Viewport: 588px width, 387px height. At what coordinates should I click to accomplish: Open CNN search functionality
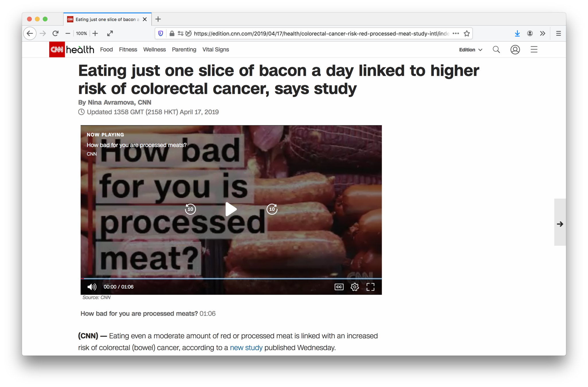(496, 49)
